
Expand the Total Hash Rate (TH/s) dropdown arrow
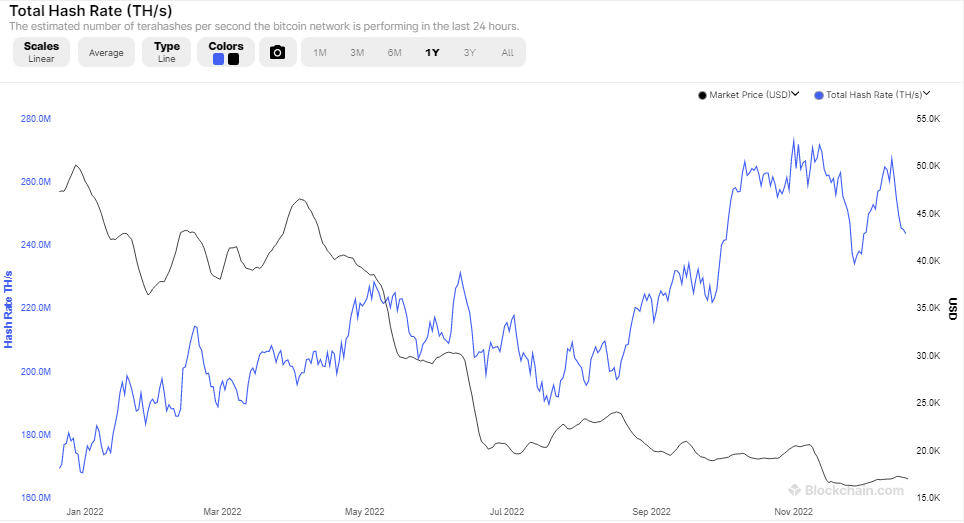[926, 94]
